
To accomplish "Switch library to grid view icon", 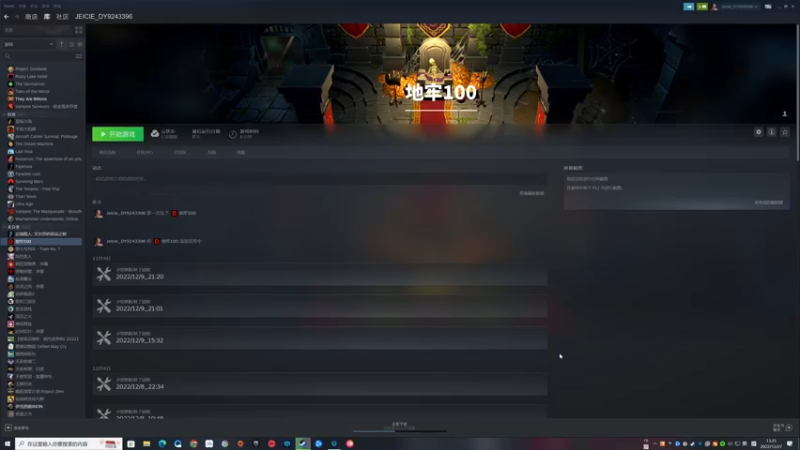I will point(79,30).
